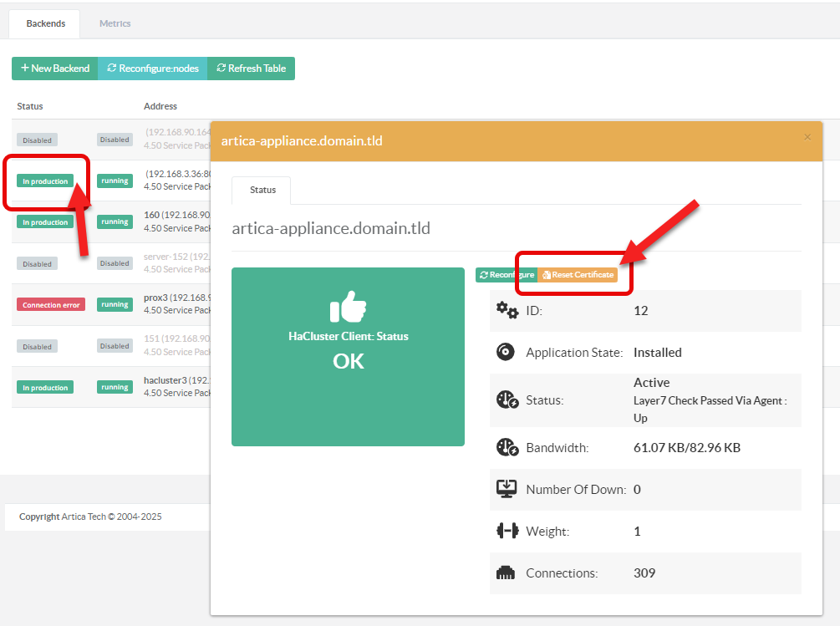This screenshot has width=840, height=626.
Task: Click the dumbbell icon beside Weight
Action: (x=507, y=531)
